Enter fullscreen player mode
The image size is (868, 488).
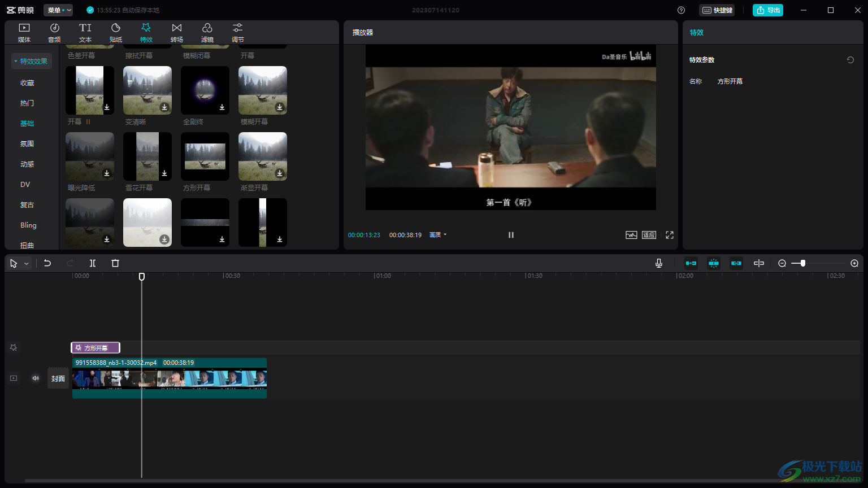tap(670, 235)
